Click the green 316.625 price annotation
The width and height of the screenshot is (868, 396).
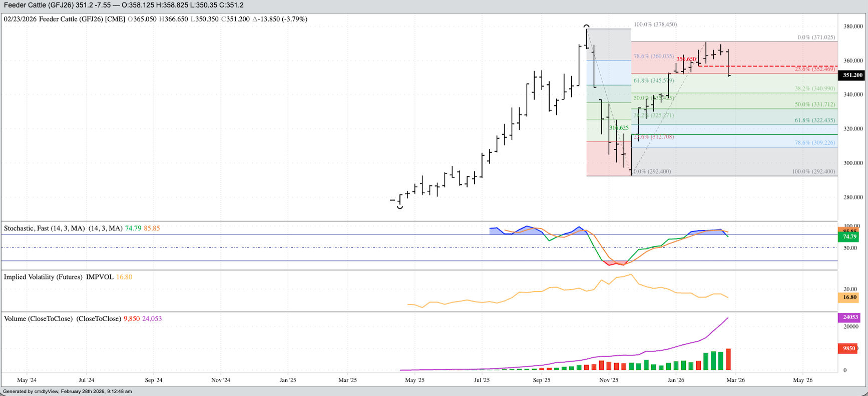(619, 128)
